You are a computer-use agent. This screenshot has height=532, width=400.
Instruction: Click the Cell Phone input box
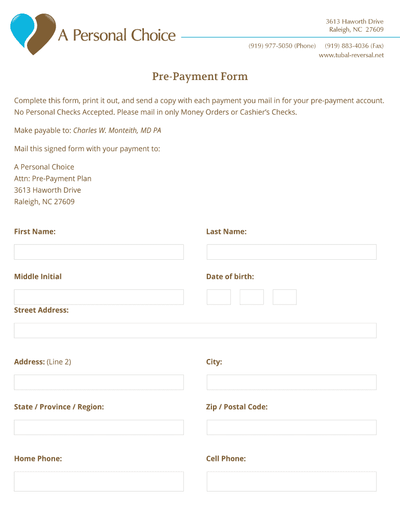[291, 482]
